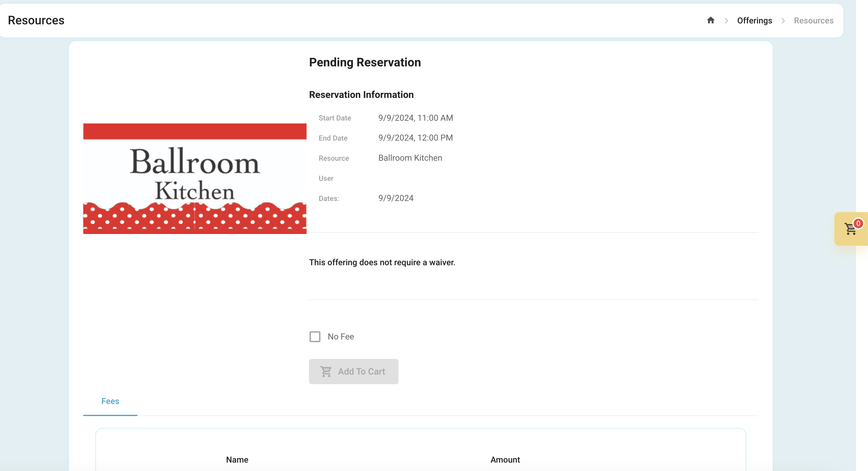868x471 pixels.
Task: Open the Offerings breadcrumb link
Action: (754, 20)
